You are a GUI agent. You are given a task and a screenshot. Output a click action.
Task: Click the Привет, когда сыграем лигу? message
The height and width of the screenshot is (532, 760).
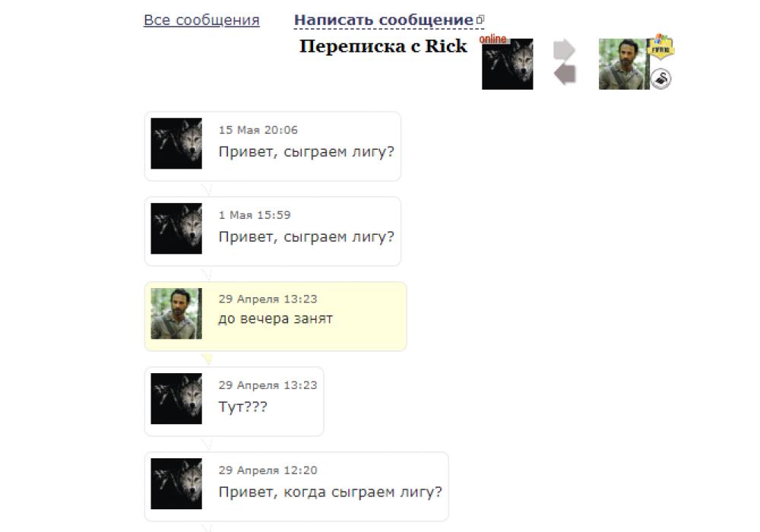pyautogui.click(x=331, y=492)
